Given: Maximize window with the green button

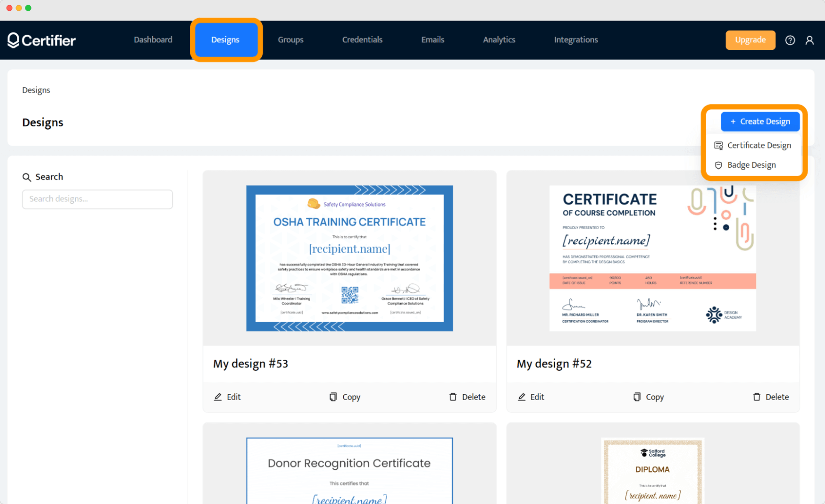Looking at the screenshot, I should tap(28, 8).
